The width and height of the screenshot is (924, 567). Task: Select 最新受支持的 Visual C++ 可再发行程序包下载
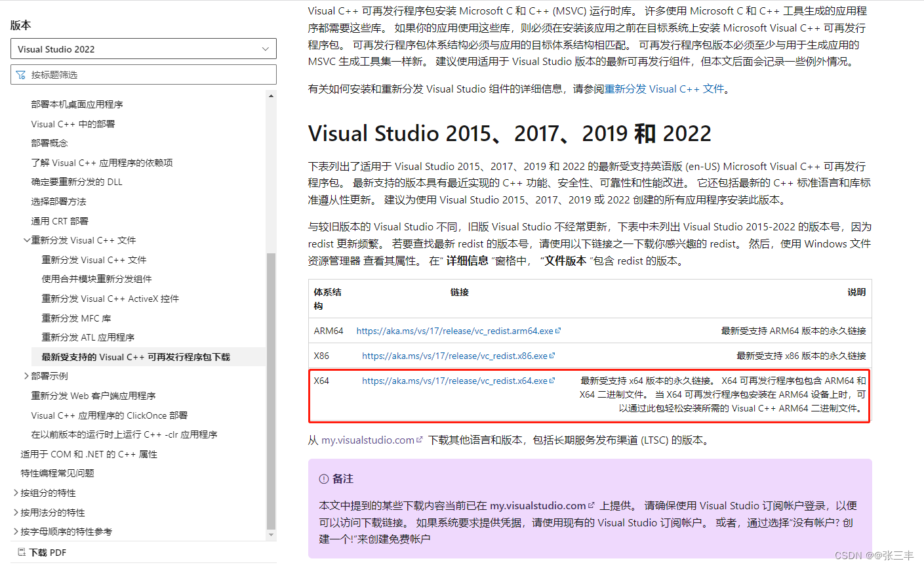(x=136, y=357)
